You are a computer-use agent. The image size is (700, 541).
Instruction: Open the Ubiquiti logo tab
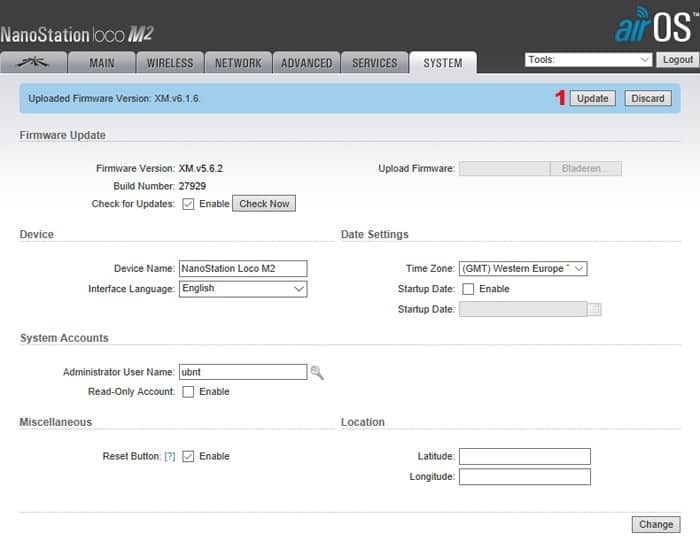click(33, 62)
